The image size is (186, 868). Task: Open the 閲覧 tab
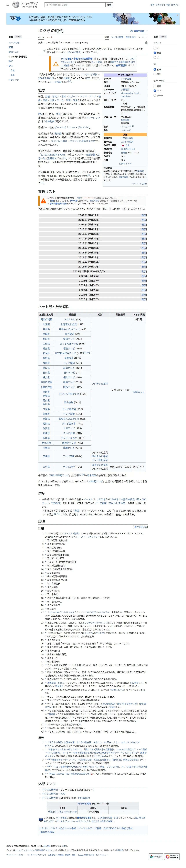coord(107,37)
